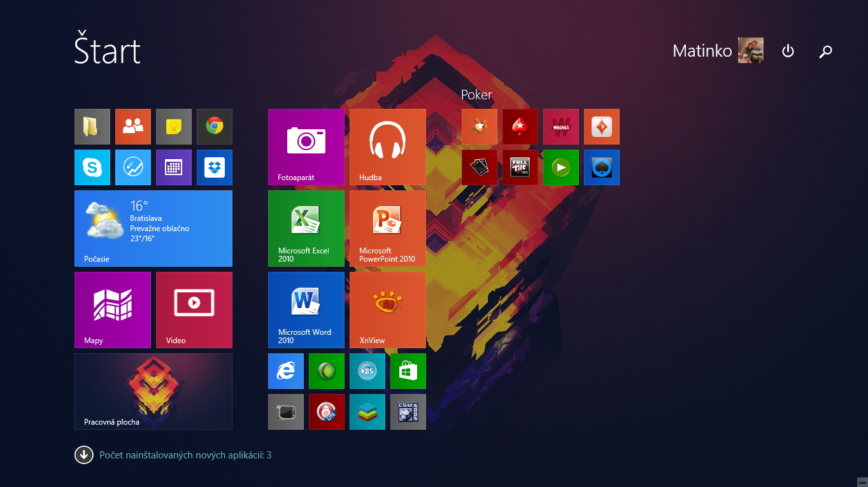868x487 pixels.
Task: Launch Microsoft PowerPoint 2010
Action: coord(388,229)
